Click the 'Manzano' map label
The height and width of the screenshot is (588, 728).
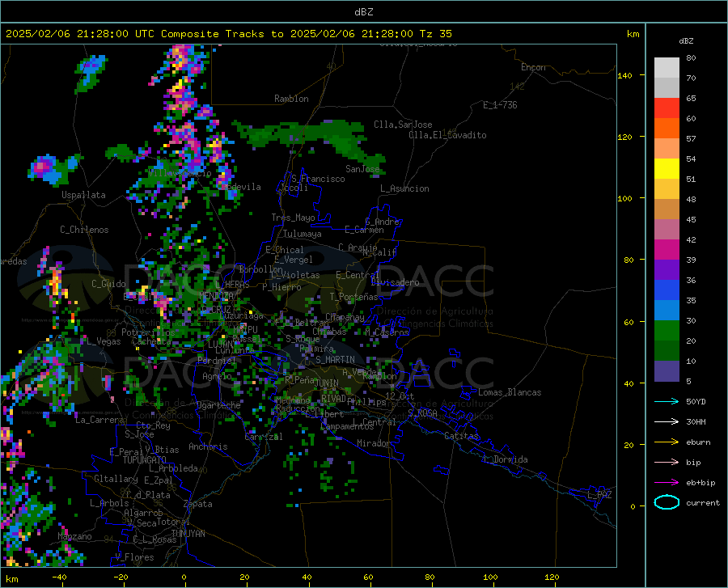(74, 536)
